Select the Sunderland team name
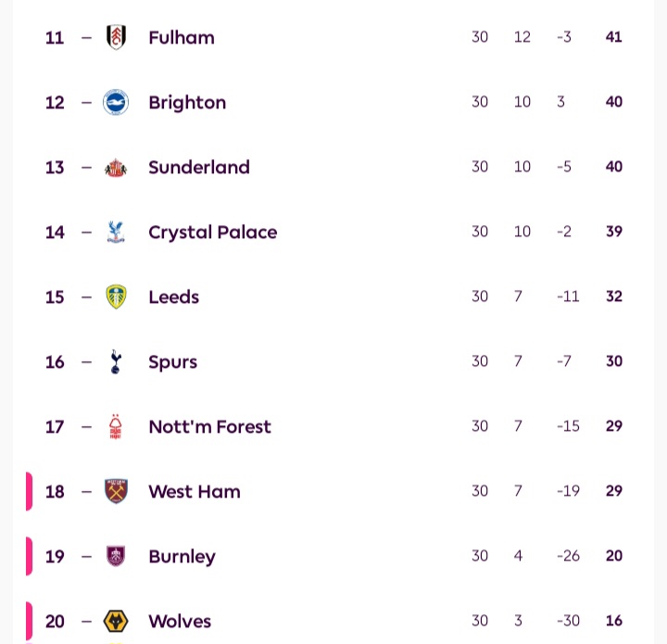The image size is (667, 644). (199, 167)
